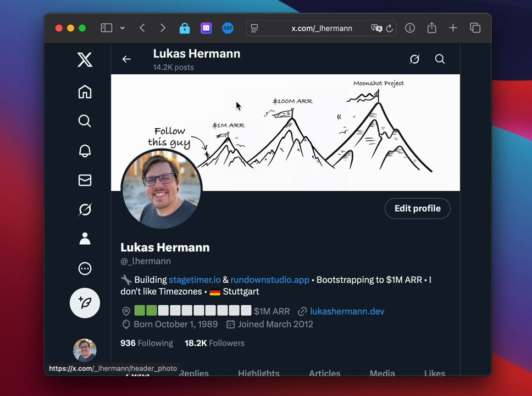Click the Joined March 2012 text
This screenshot has height=396, width=532.
pos(275,324)
